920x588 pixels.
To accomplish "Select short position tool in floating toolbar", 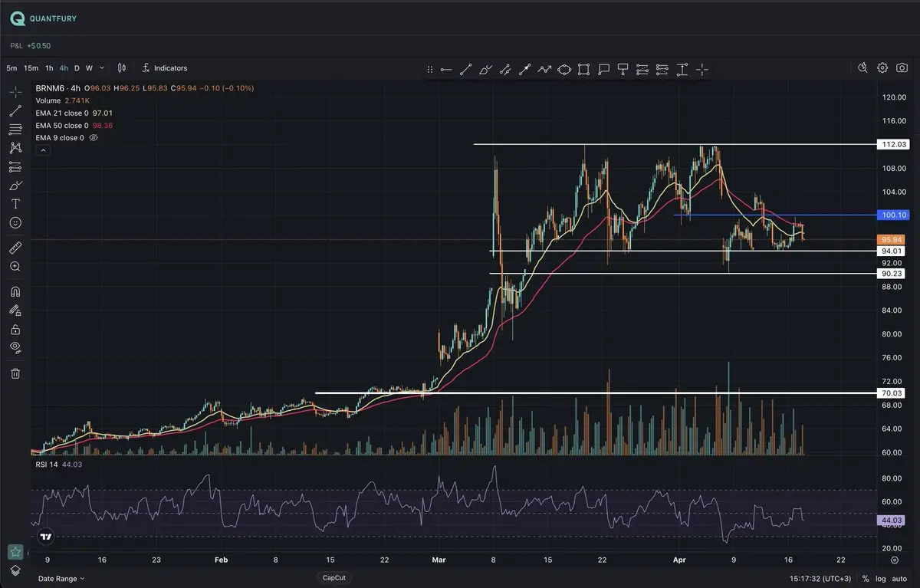I will (x=663, y=69).
